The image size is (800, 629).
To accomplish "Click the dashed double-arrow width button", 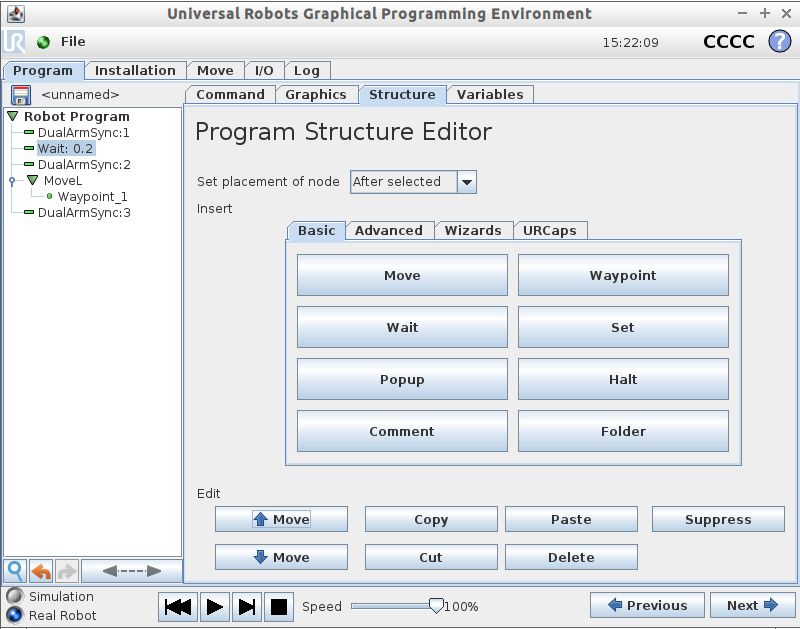I will (132, 571).
